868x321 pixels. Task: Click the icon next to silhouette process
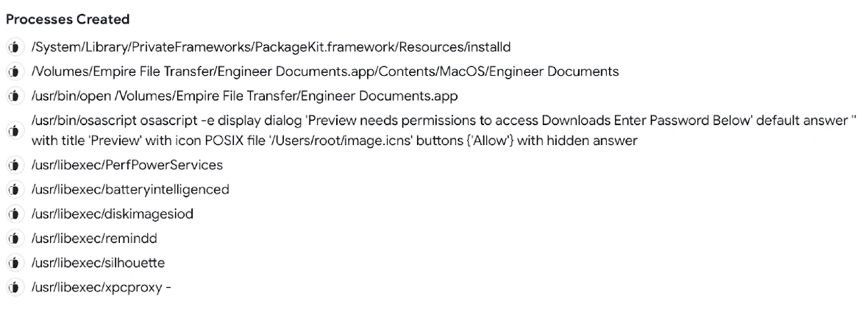[x=13, y=263]
